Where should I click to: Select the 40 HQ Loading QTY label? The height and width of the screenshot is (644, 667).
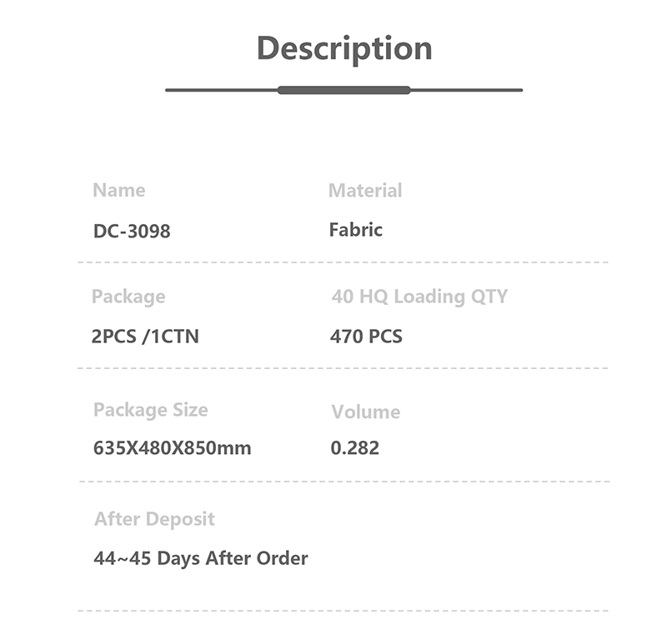419,297
